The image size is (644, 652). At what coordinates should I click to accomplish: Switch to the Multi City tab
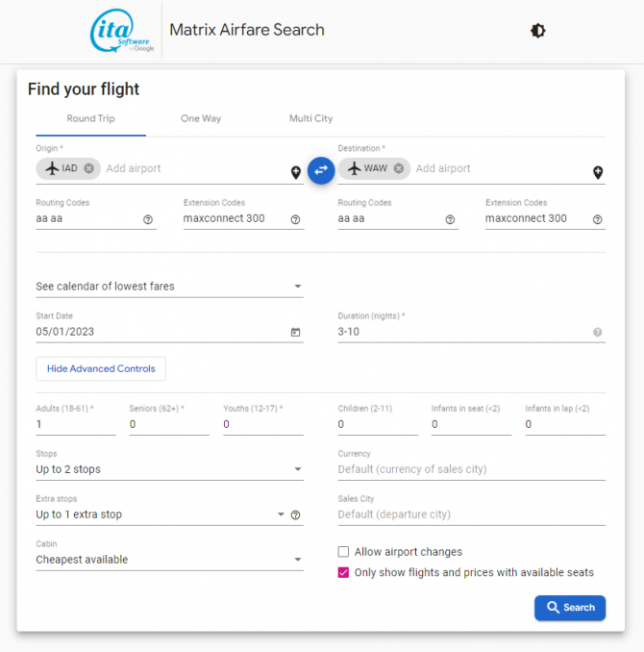(x=311, y=118)
